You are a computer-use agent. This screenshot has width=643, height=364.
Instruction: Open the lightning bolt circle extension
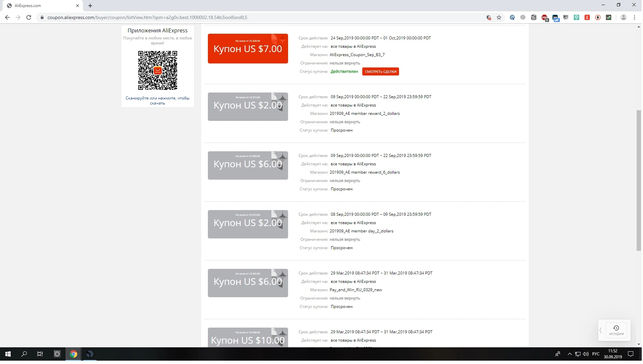coord(598,17)
